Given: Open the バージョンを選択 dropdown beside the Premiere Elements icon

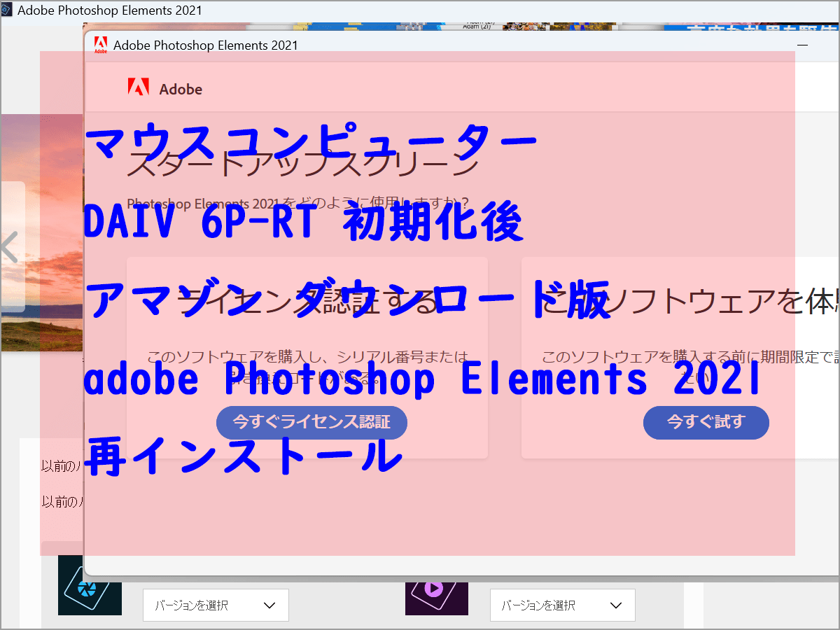Looking at the screenshot, I should click(563, 605).
